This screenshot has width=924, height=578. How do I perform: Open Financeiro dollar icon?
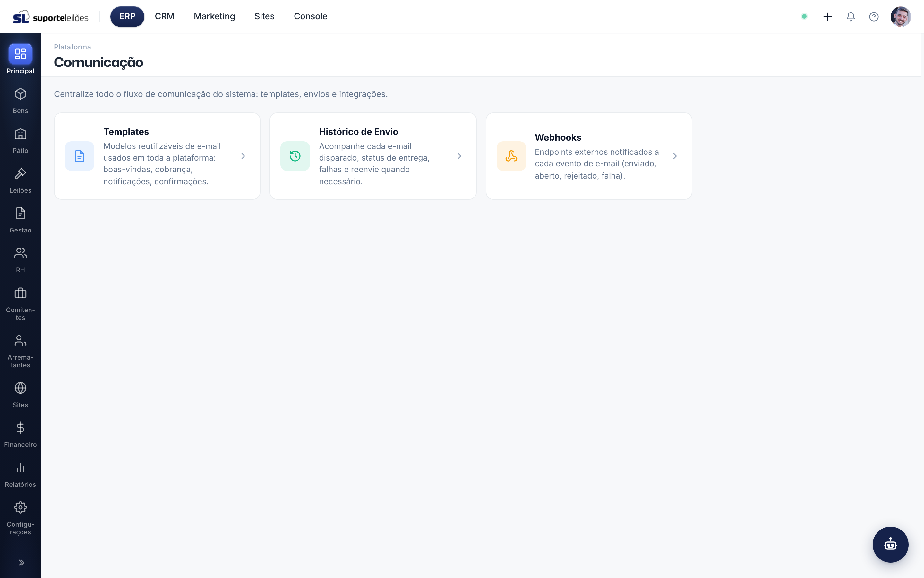click(x=20, y=428)
